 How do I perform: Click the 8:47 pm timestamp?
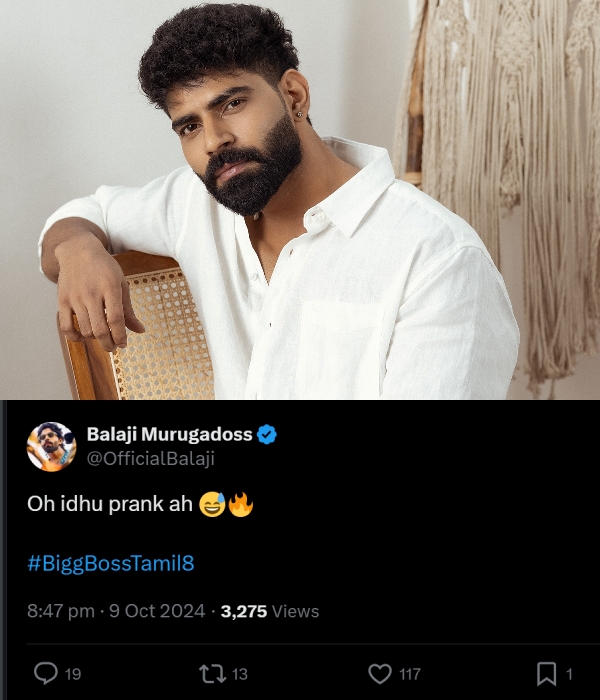point(61,611)
